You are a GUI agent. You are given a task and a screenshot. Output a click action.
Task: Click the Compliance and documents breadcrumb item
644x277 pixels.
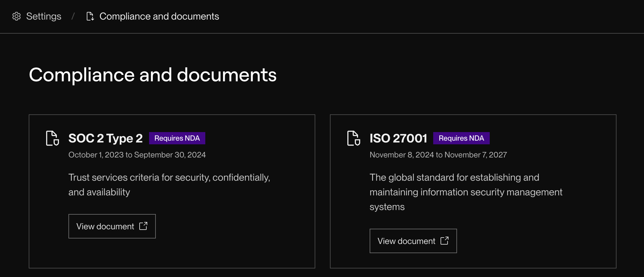pyautogui.click(x=159, y=16)
